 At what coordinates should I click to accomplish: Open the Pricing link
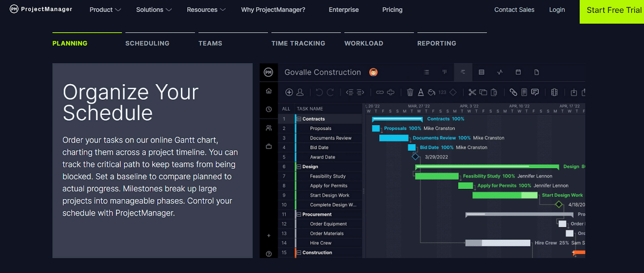(392, 10)
